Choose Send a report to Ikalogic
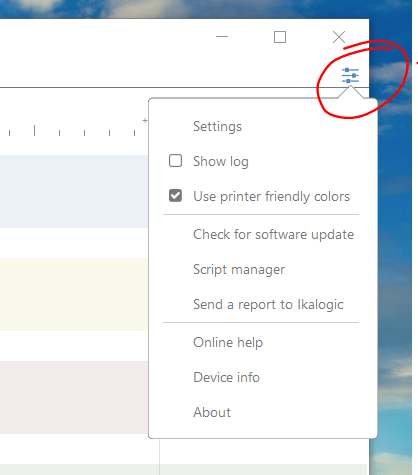Viewport: 418px width, 475px height. (x=268, y=304)
